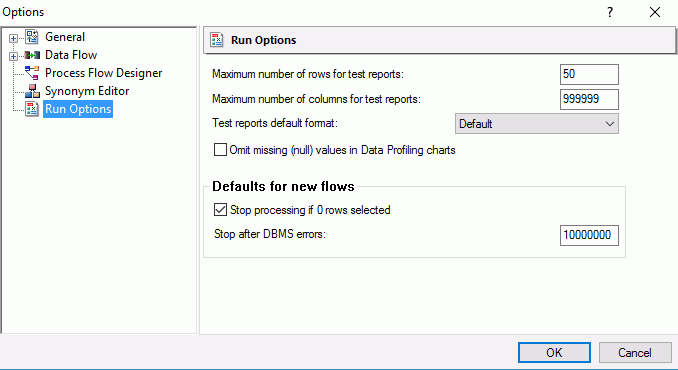Click 'Stop after DBMS errors' label
The width and height of the screenshot is (678, 370).
click(x=270, y=234)
